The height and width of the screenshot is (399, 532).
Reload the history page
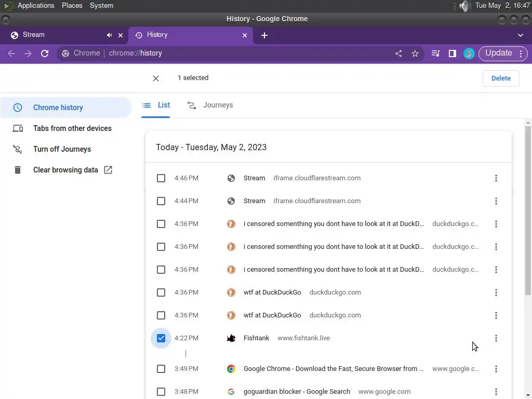pyautogui.click(x=45, y=54)
